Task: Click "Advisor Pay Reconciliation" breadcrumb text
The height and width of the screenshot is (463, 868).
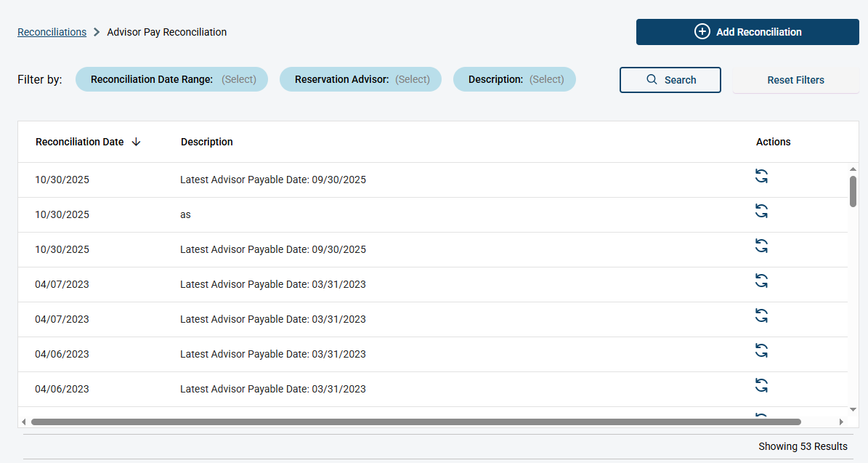Action: [x=166, y=32]
